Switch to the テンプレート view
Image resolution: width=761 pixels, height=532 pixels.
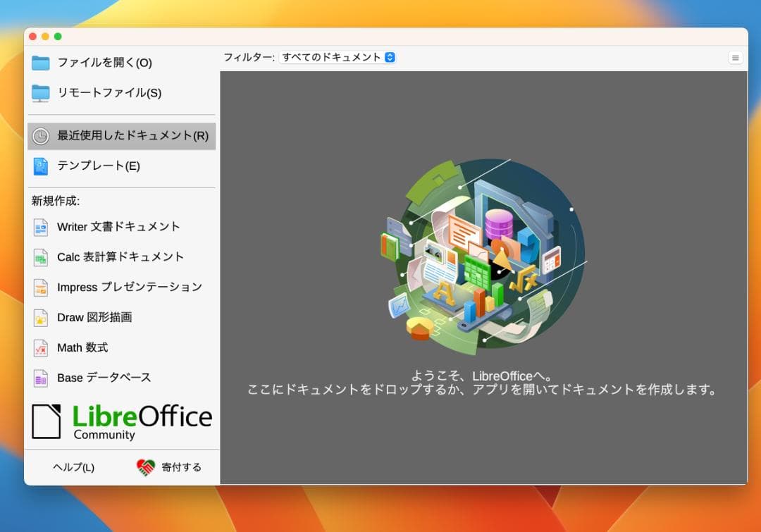click(99, 166)
